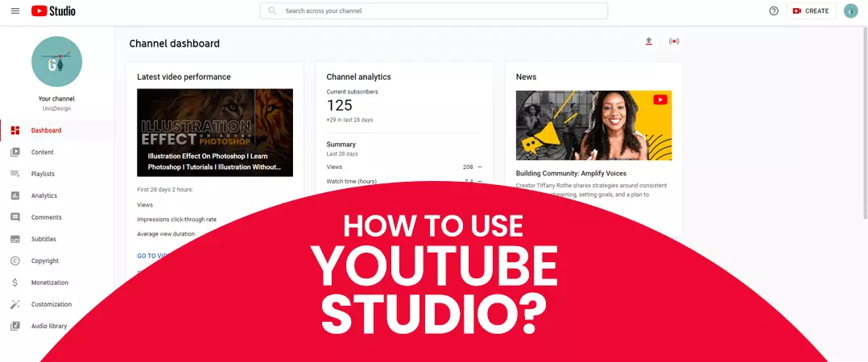Click the +29 in last 28 days text
Image resolution: width=868 pixels, height=362 pixels.
[x=349, y=119]
